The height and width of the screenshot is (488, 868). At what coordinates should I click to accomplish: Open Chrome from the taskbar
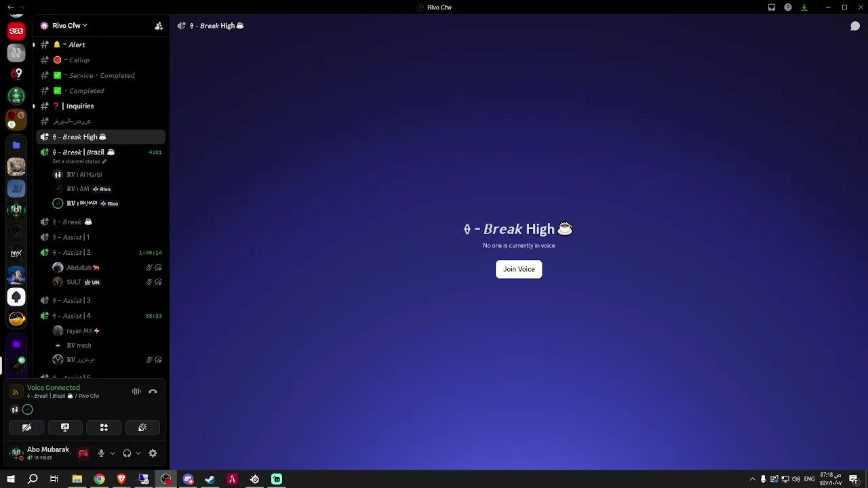coord(99,479)
